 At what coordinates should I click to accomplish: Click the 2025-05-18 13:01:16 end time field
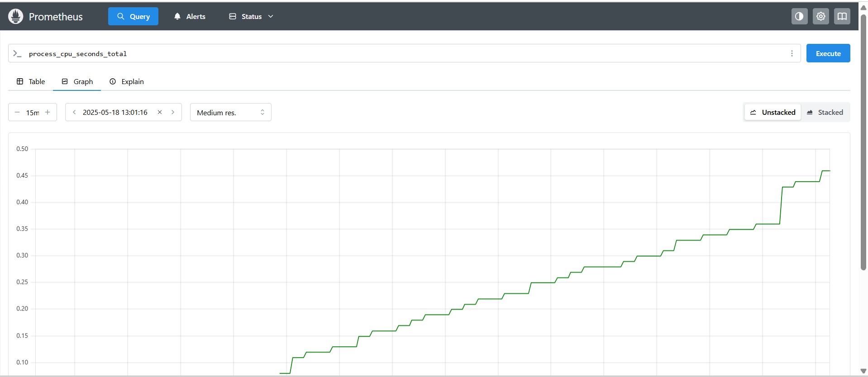click(x=115, y=112)
